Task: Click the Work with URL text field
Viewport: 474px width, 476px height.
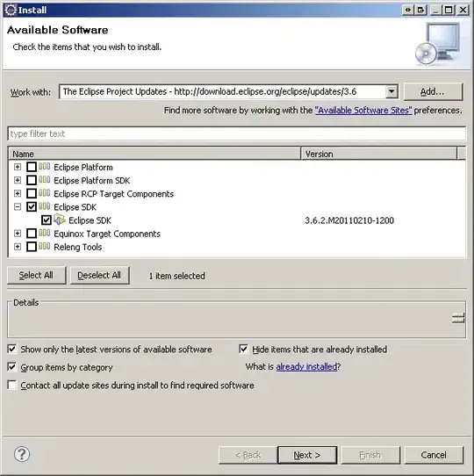Action: point(223,91)
